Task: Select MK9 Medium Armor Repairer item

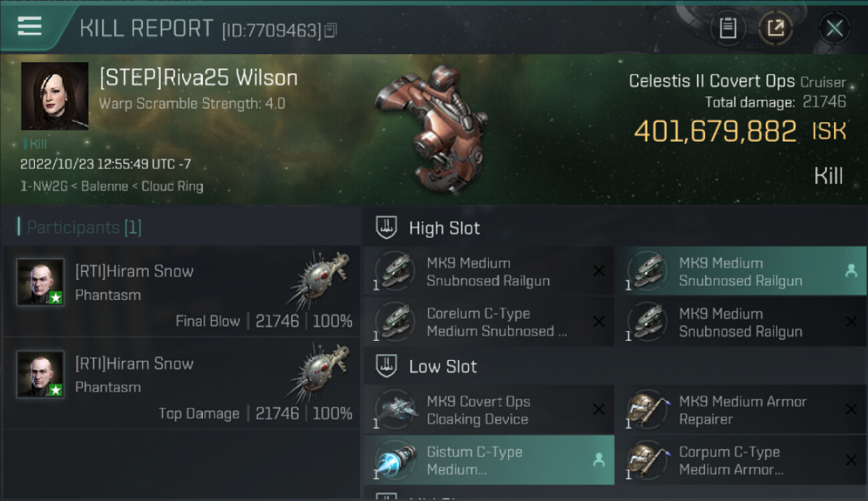Action: coord(740,410)
